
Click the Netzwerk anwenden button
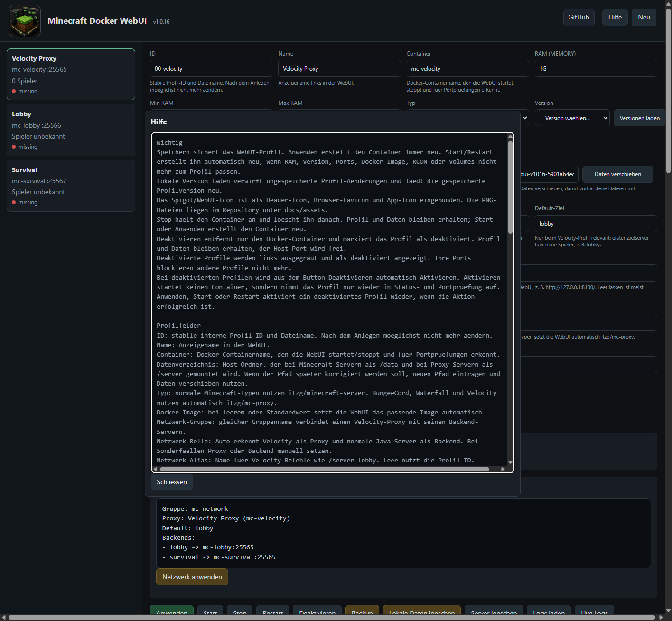tap(192, 577)
